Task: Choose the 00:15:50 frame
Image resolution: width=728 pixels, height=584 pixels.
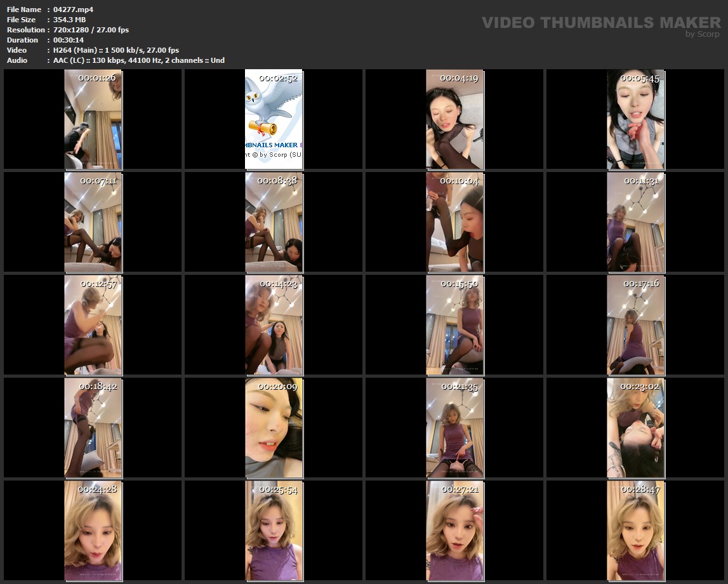Action: coord(454,325)
